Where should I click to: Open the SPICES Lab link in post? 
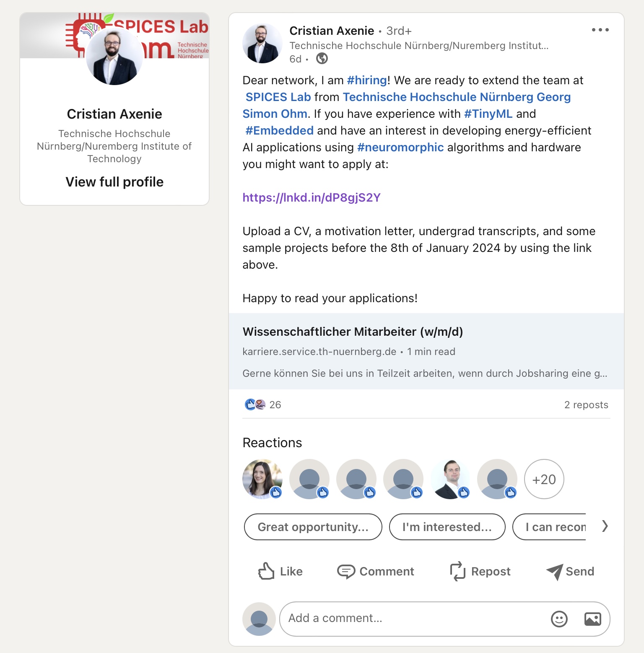pos(278,97)
